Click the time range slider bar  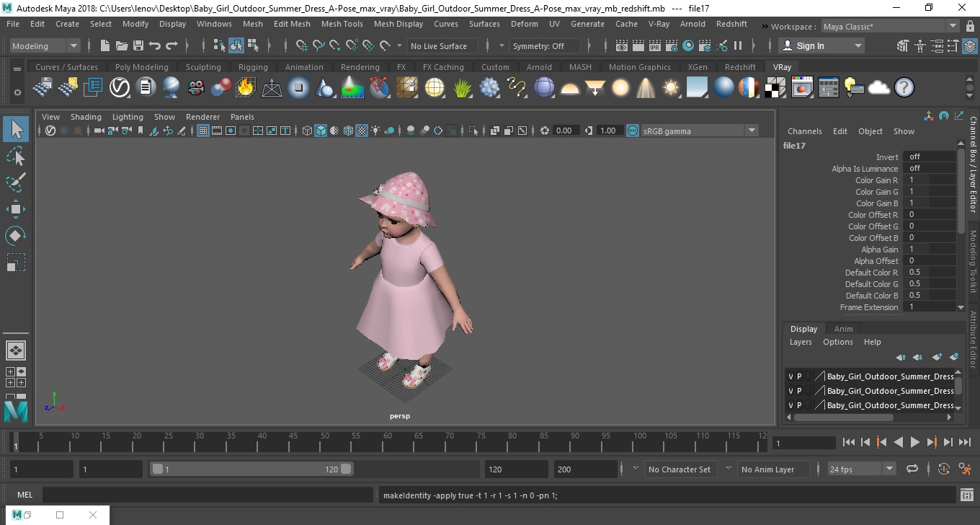tap(251, 469)
